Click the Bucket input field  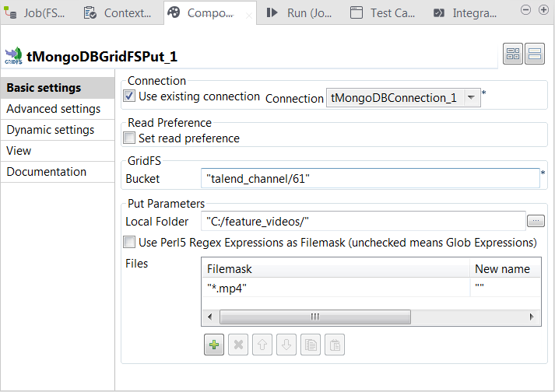(370, 179)
